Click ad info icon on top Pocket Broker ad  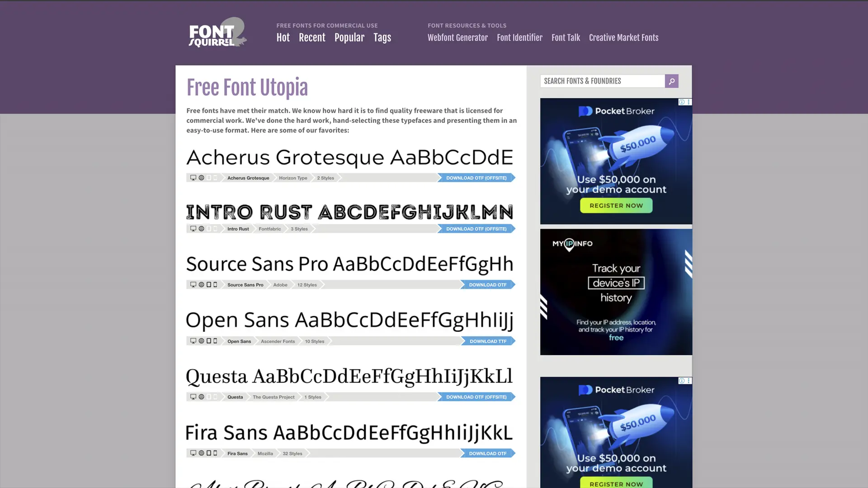(682, 102)
